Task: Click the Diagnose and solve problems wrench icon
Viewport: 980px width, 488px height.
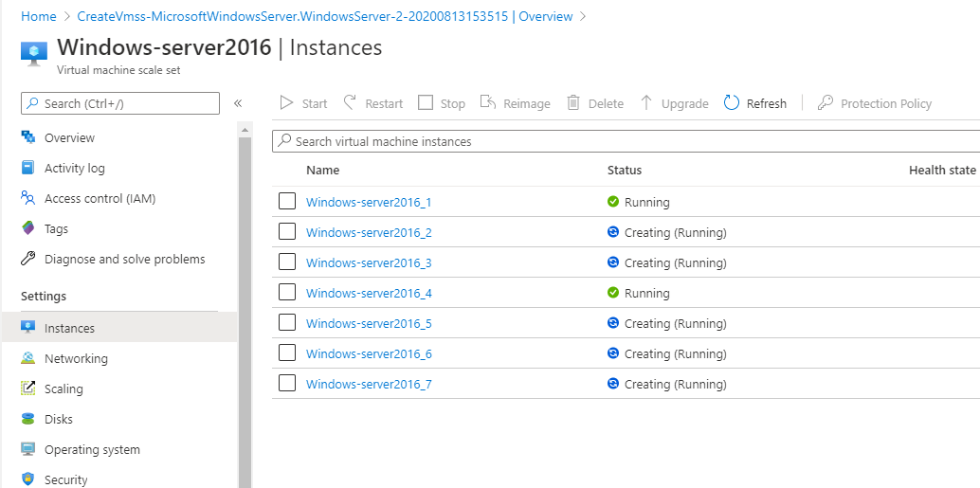Action: (28, 259)
